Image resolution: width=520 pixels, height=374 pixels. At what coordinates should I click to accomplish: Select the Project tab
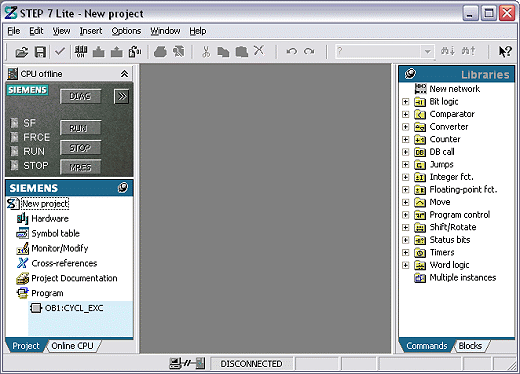click(26, 346)
